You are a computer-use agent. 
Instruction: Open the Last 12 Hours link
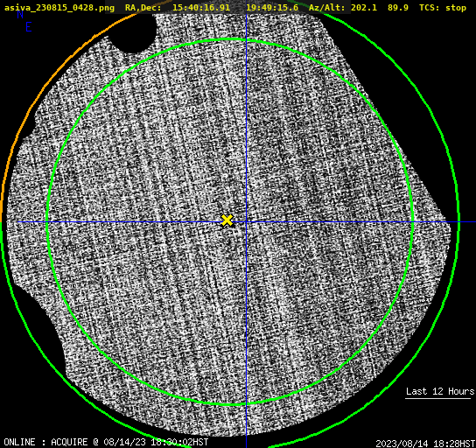pyautogui.click(x=440, y=391)
